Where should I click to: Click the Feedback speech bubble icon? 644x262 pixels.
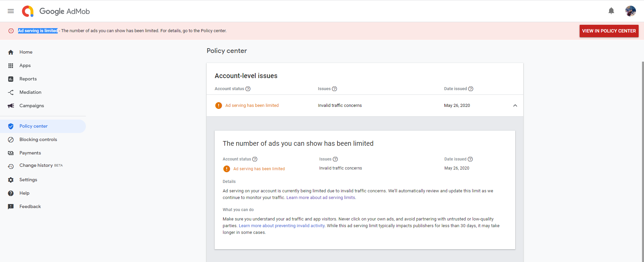click(x=11, y=207)
